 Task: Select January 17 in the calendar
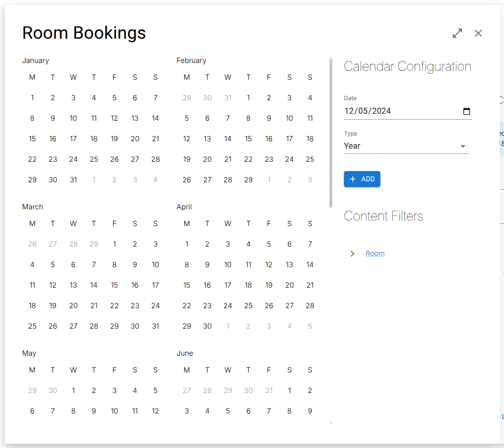click(73, 139)
